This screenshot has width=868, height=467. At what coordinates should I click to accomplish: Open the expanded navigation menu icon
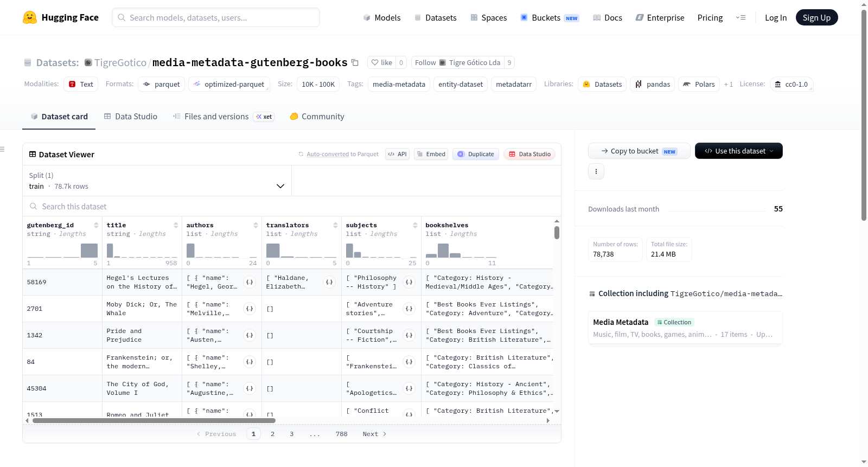point(741,17)
